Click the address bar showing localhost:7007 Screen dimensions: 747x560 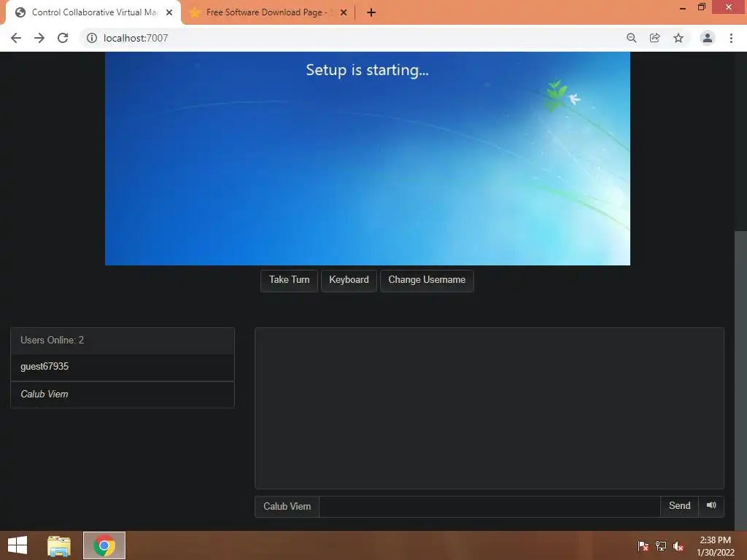352,38
